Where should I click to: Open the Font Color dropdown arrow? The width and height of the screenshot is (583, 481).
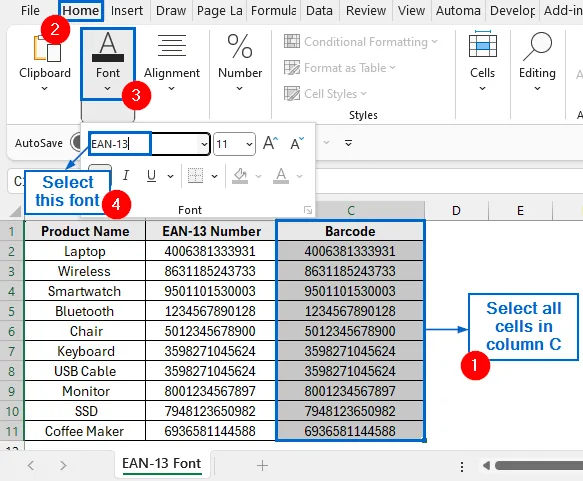tap(299, 176)
